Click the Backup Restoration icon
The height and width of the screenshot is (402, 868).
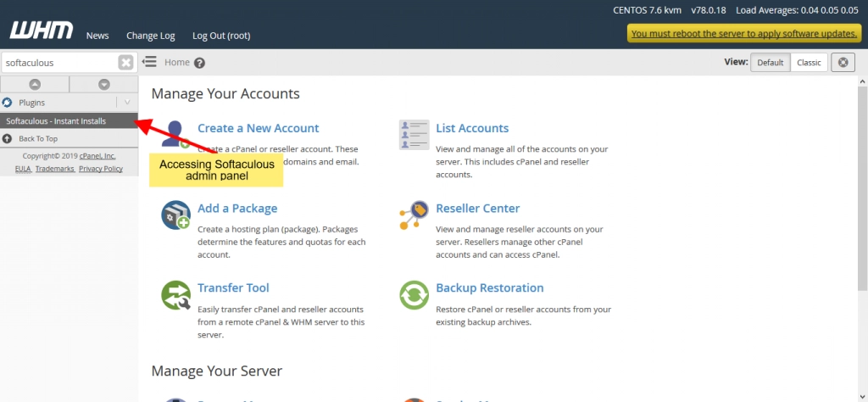click(414, 295)
